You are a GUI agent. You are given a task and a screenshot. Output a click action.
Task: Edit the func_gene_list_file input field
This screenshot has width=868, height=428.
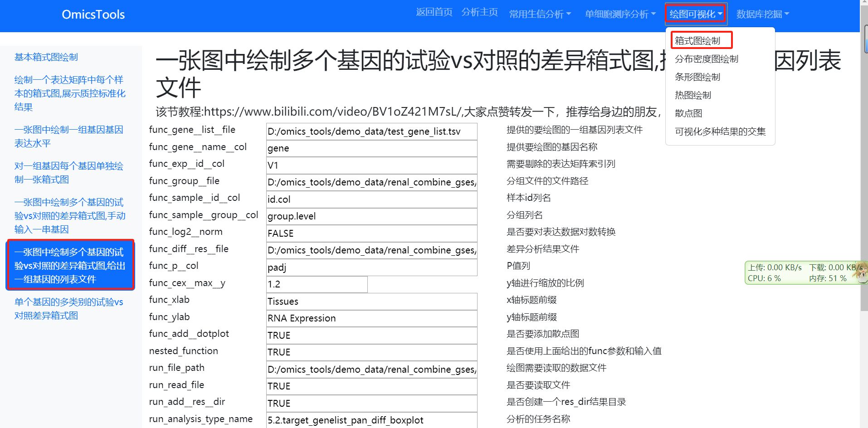(371, 131)
